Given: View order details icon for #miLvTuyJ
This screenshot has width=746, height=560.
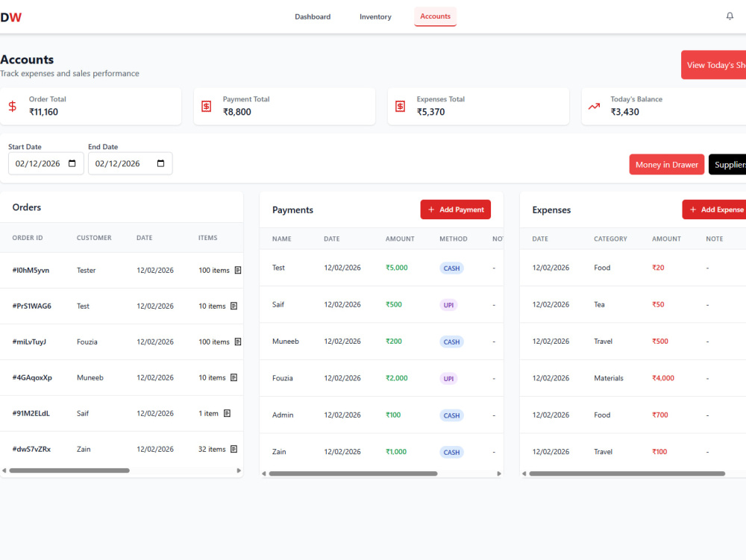Looking at the screenshot, I should point(238,342).
